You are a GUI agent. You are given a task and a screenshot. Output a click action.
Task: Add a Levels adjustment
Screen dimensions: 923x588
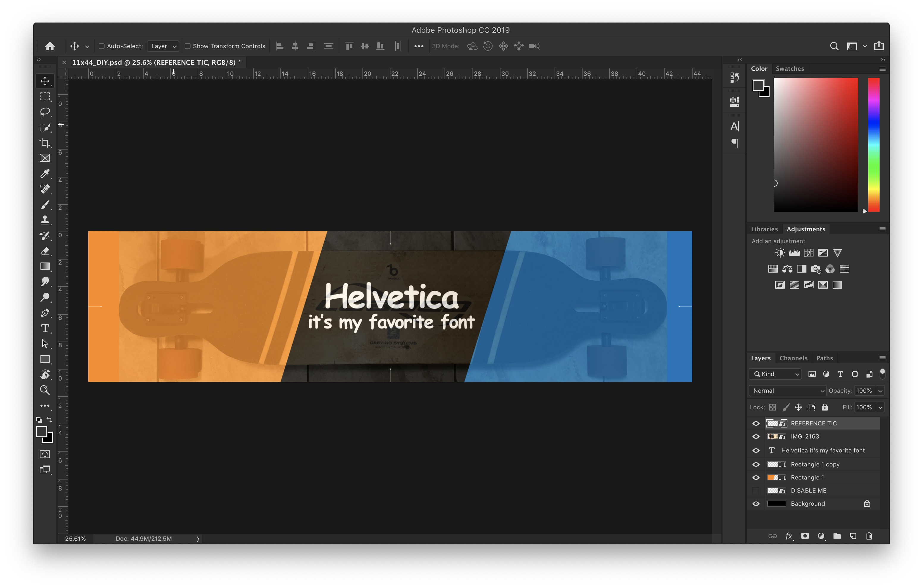(794, 253)
